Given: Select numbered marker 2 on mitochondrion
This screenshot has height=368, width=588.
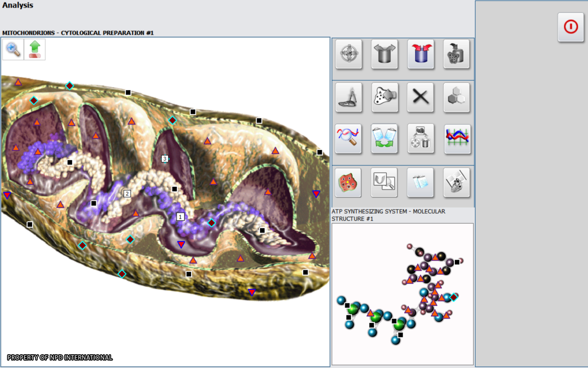Looking at the screenshot, I should [127, 194].
